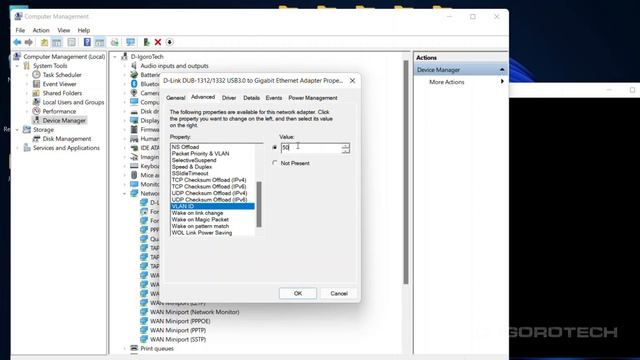Click the Property list scrollbar thumb
Image resolution: width=640 pixels, height=360 pixels.
pyautogui.click(x=259, y=204)
